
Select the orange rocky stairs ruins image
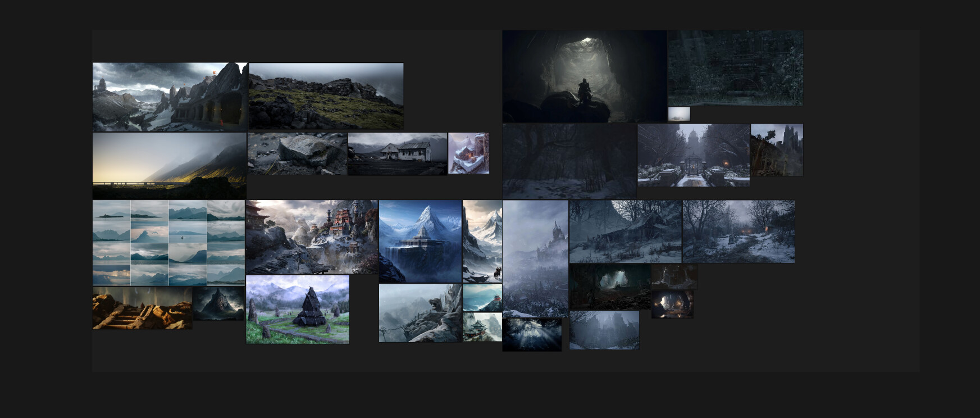pos(142,308)
